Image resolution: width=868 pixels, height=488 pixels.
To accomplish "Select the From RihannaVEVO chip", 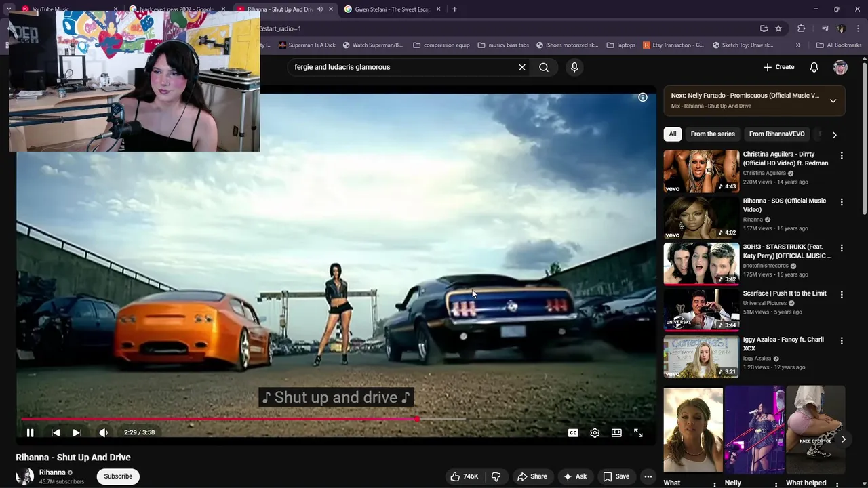I will [x=776, y=134].
